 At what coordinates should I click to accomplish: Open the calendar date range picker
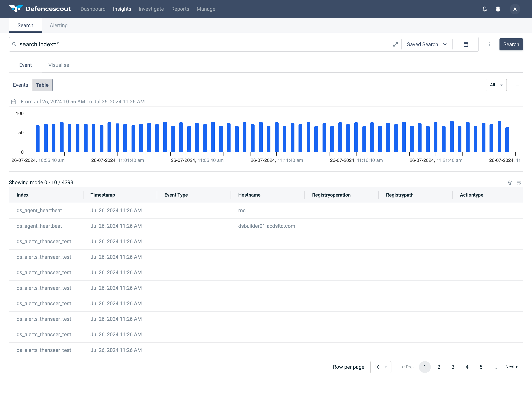pyautogui.click(x=466, y=44)
